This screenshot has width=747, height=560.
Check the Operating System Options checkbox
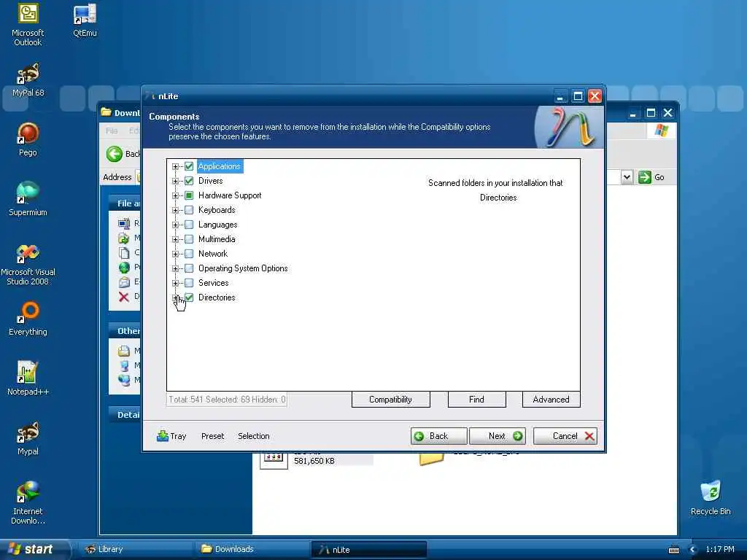pos(189,268)
